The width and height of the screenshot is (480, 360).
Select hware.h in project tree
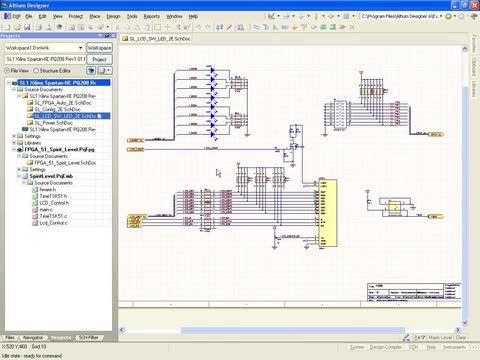(47, 189)
